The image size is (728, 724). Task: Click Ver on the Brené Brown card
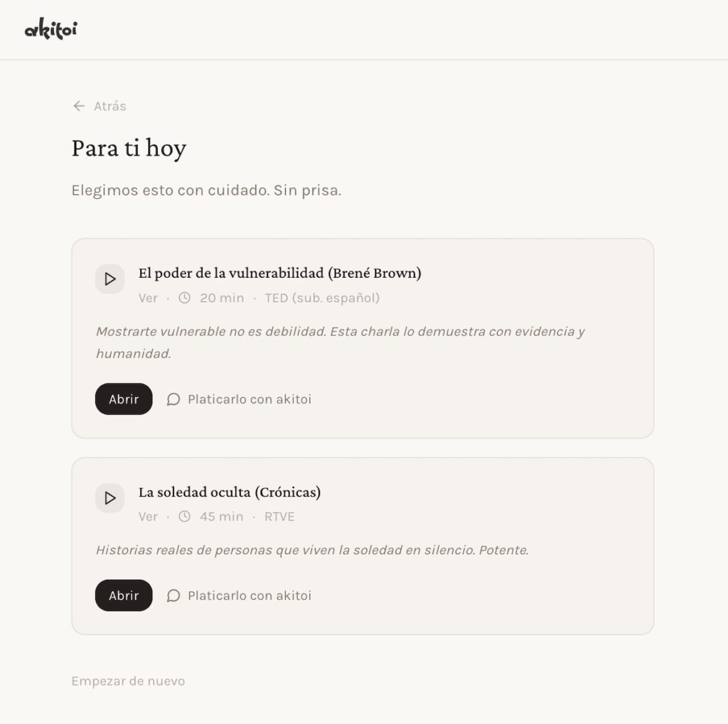[x=147, y=298]
